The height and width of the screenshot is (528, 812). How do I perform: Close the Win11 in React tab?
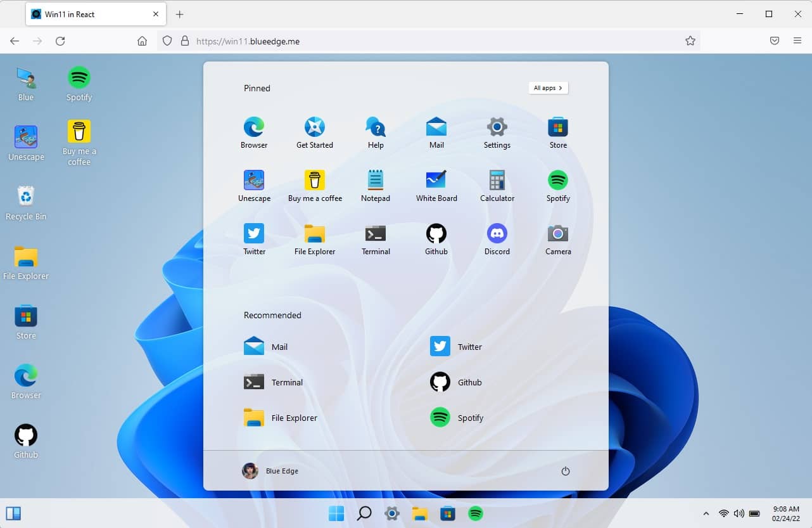tap(156, 14)
